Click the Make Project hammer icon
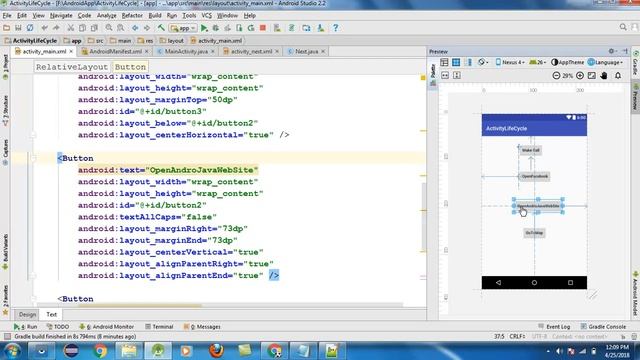 coord(161,28)
